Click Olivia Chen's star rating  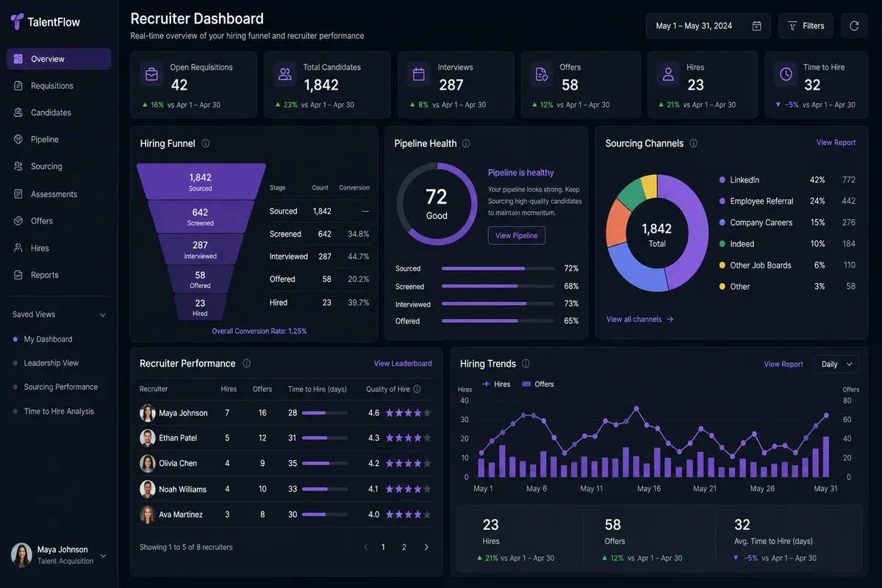click(x=408, y=464)
